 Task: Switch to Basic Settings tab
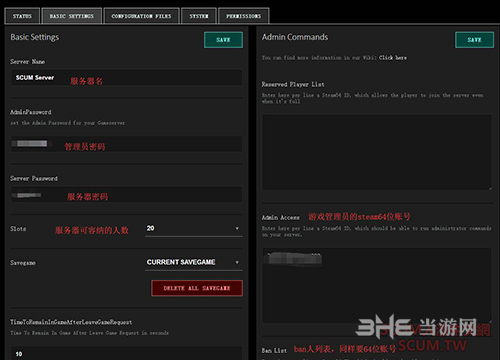click(72, 16)
